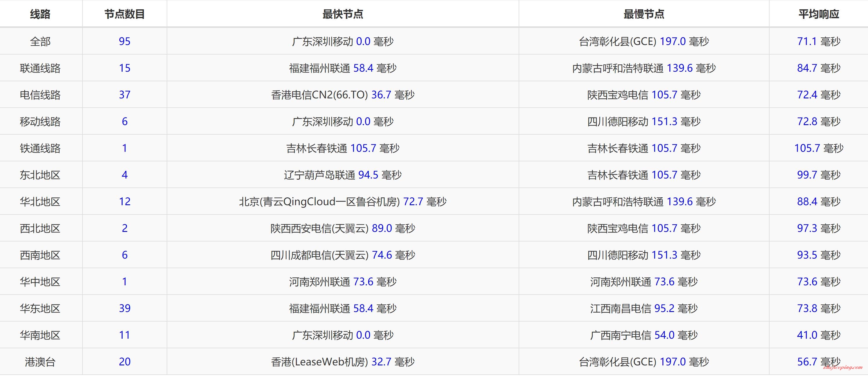Select the 华南地区 row label
868x377 pixels.
coord(40,335)
